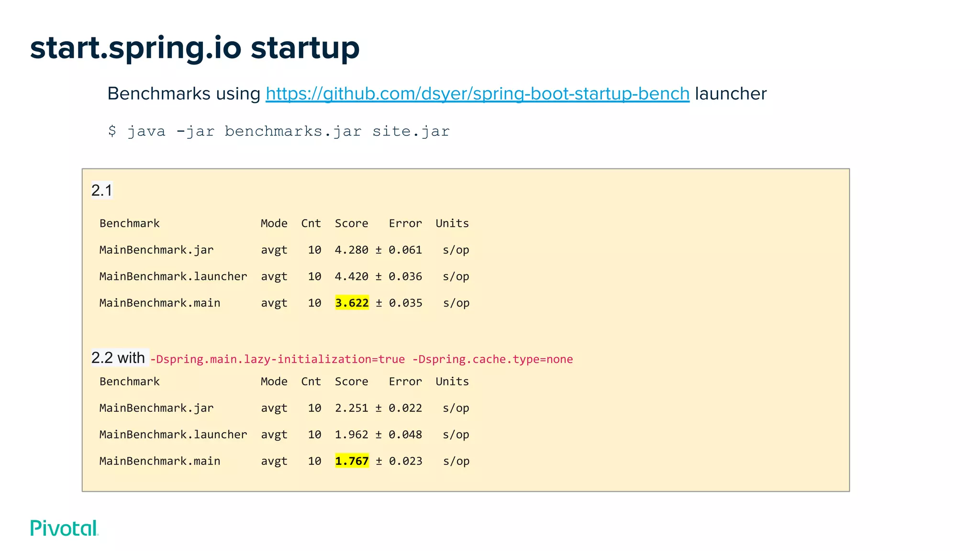Click the error value 0.036
This screenshot has width=980, height=551.
pyautogui.click(x=405, y=276)
